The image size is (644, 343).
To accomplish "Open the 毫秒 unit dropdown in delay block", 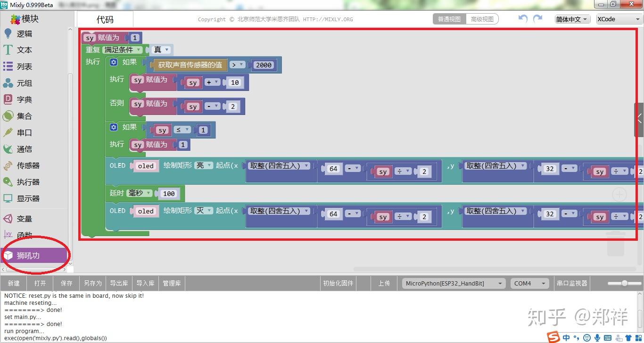I will tap(140, 193).
